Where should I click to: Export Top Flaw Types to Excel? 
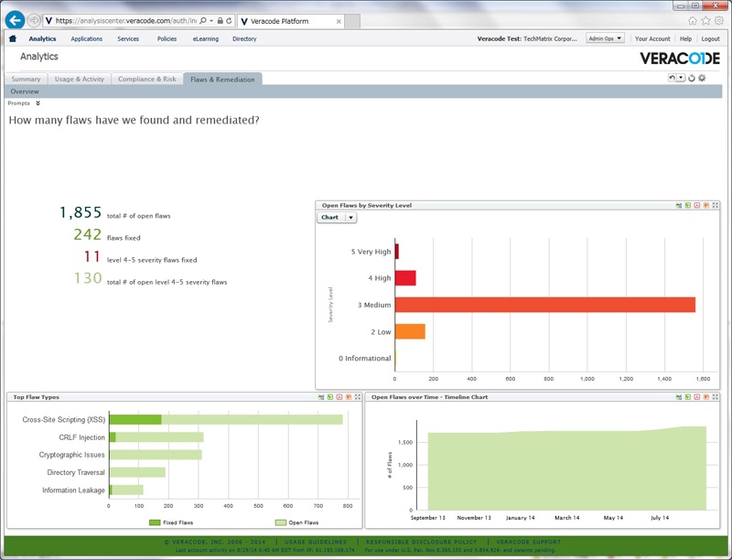[330, 397]
